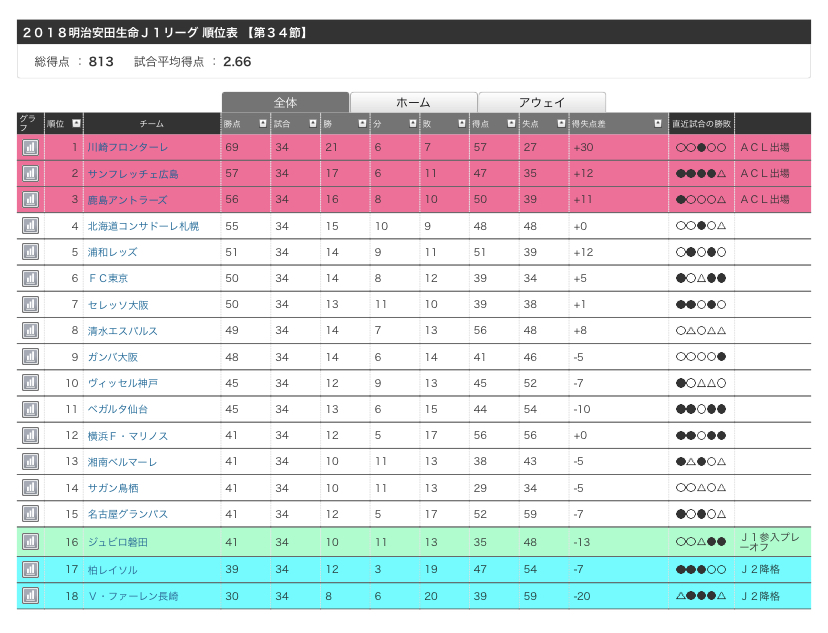Switch to the 全体 tab
This screenshot has width=828, height=633.
[x=285, y=102]
